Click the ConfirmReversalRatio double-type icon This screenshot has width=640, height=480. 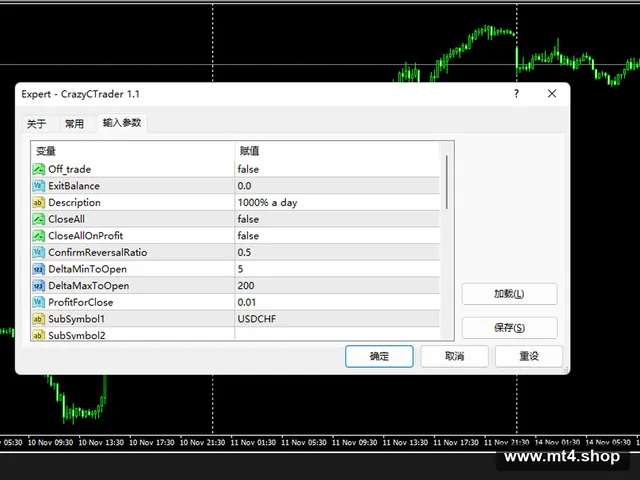[38, 252]
